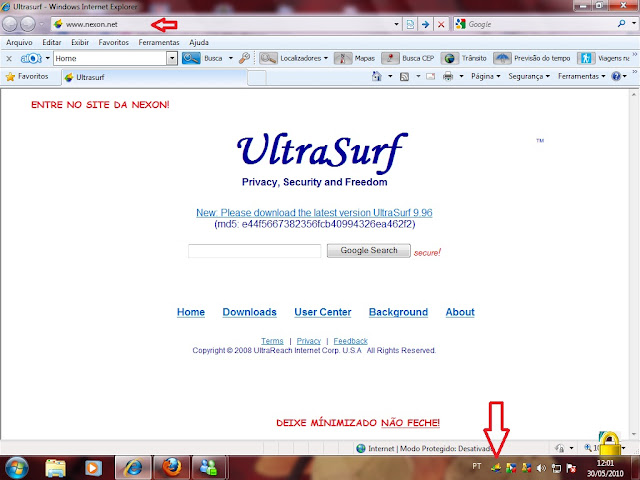Image resolution: width=640 pixels, height=480 pixels.
Task: Click the page search text field
Action: [254, 251]
